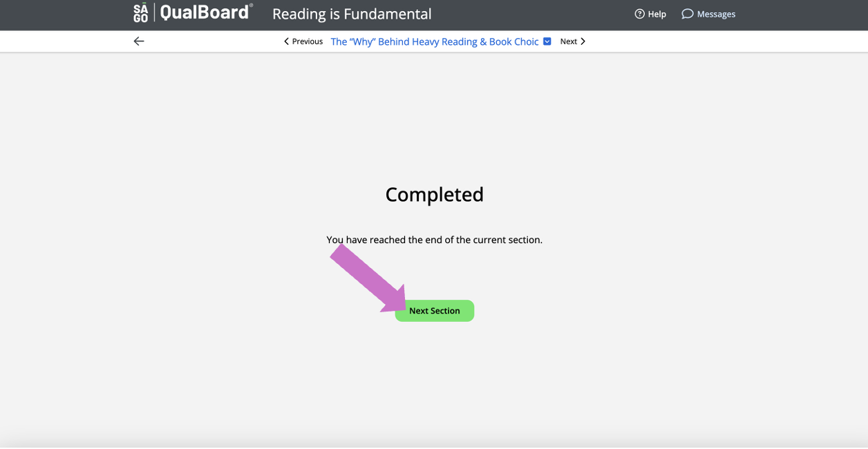Click the 'Reading is Fundamental' project title
This screenshot has height=449, width=868.
point(352,14)
